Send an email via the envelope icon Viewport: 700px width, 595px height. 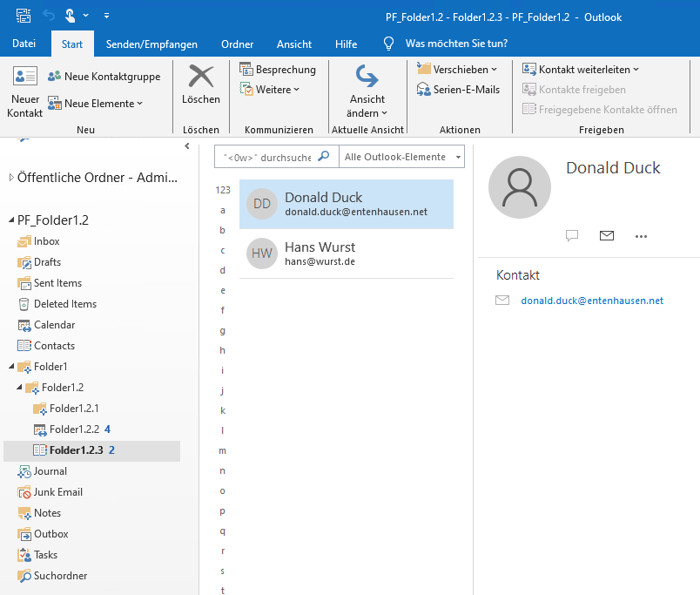coord(607,235)
